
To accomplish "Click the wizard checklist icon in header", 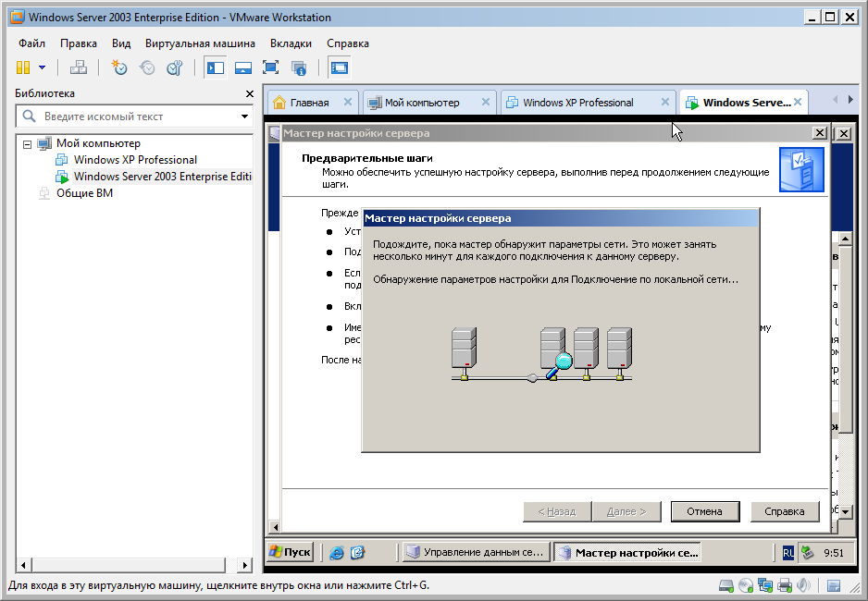I will (x=801, y=169).
